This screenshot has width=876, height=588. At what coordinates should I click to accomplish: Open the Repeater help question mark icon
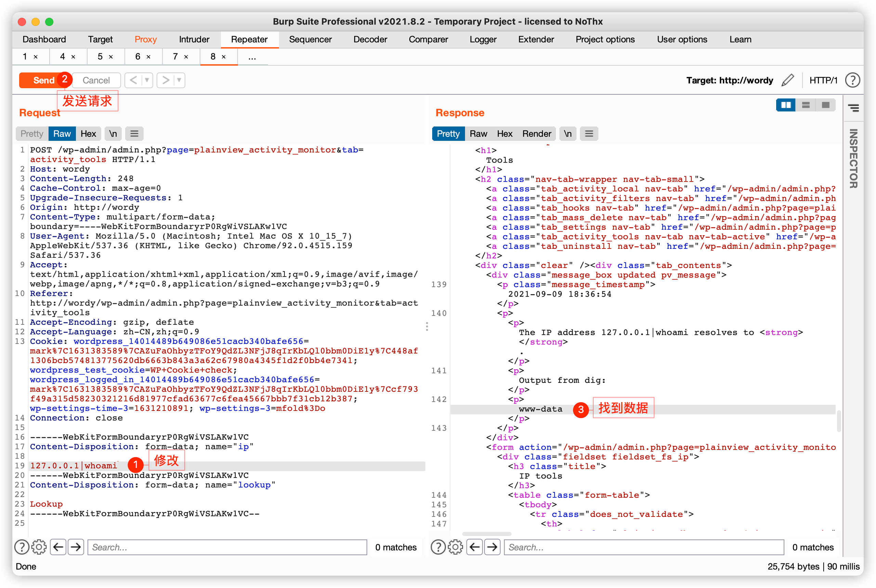click(x=852, y=80)
